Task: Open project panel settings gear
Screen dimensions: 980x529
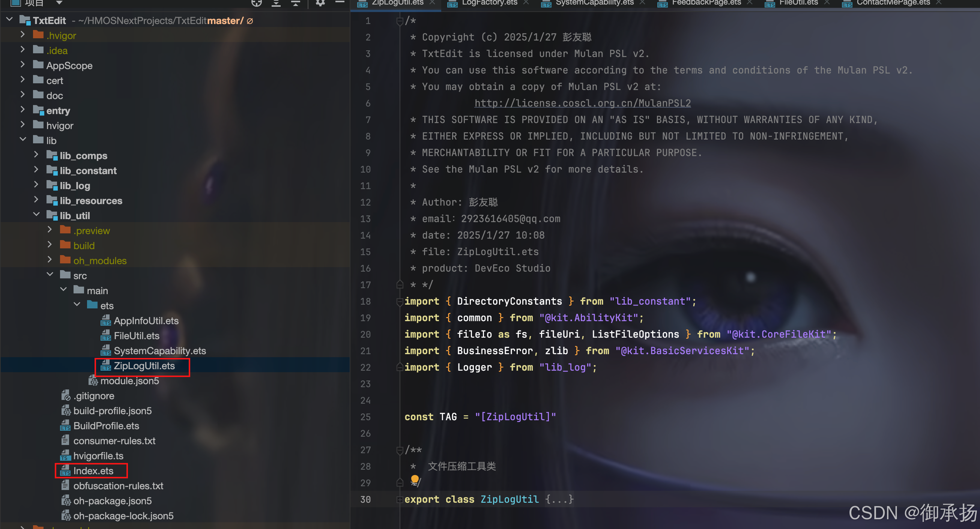Action: (320, 3)
